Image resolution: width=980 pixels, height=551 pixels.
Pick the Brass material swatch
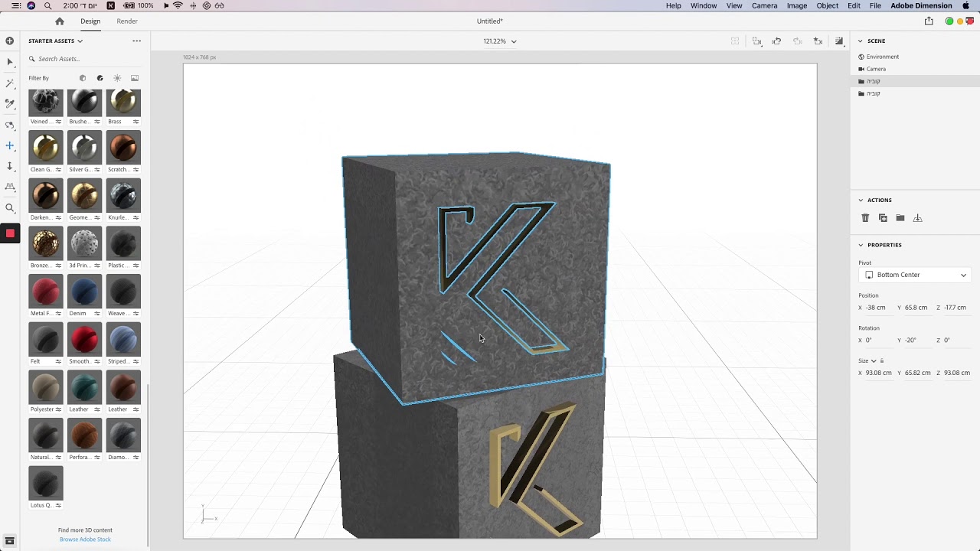click(x=123, y=102)
